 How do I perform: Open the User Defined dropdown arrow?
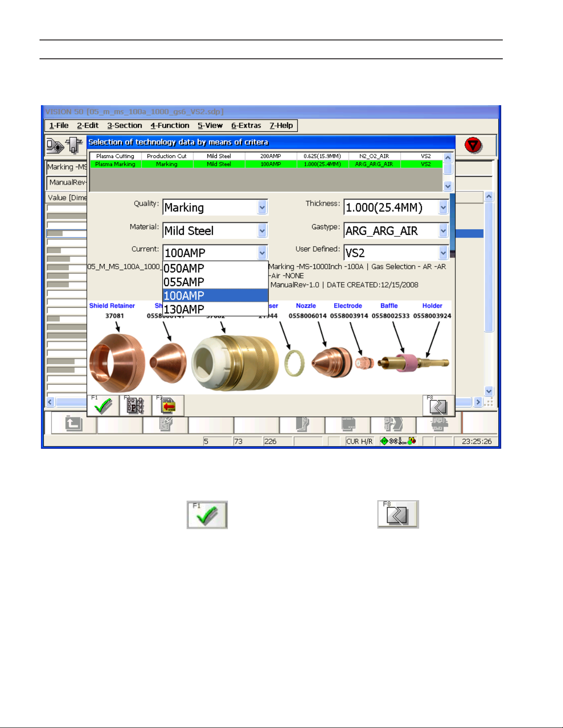click(x=443, y=253)
